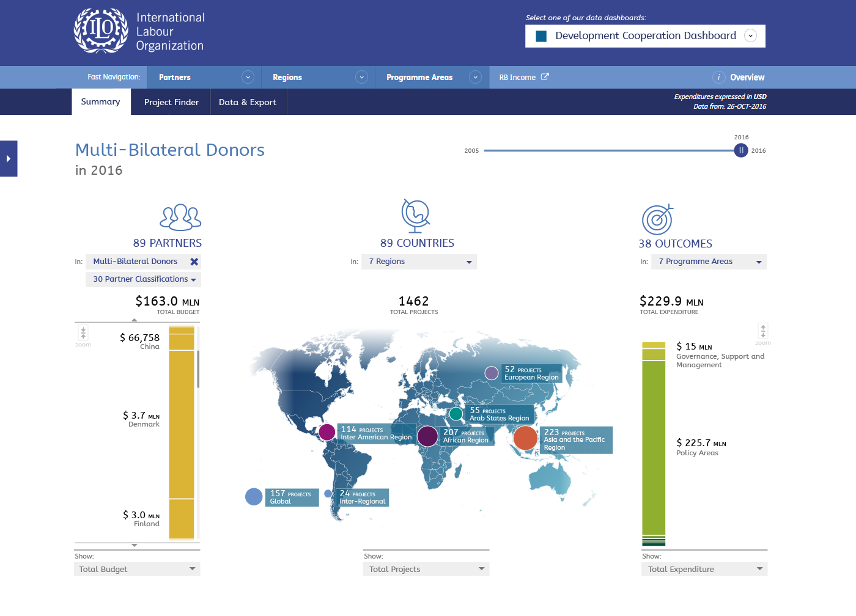Open the Overview link
The height and width of the screenshot is (616, 856).
point(747,77)
